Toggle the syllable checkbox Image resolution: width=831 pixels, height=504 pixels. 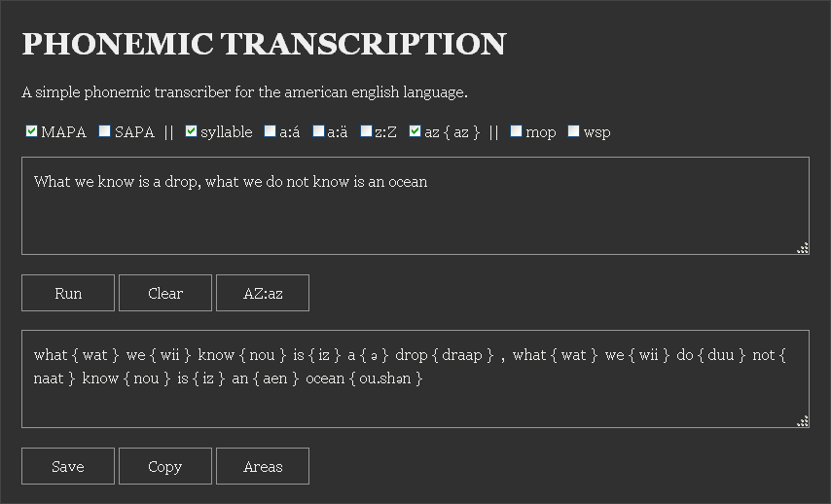pyautogui.click(x=192, y=131)
